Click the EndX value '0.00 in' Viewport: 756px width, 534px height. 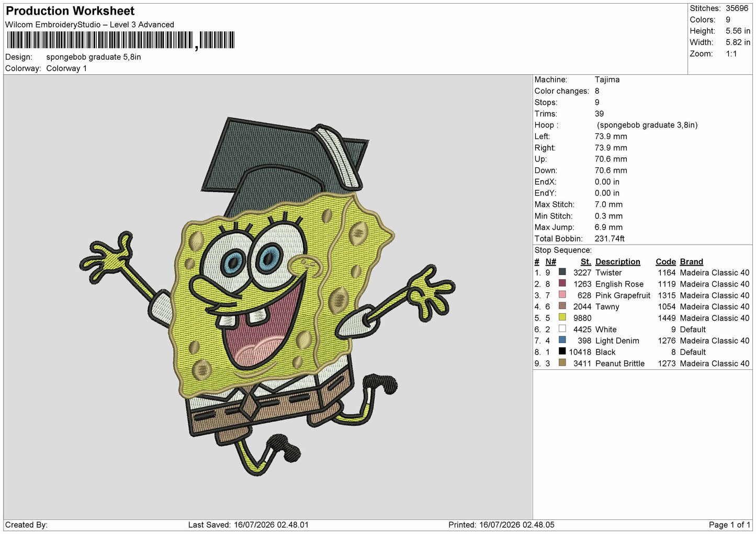pyautogui.click(x=607, y=182)
